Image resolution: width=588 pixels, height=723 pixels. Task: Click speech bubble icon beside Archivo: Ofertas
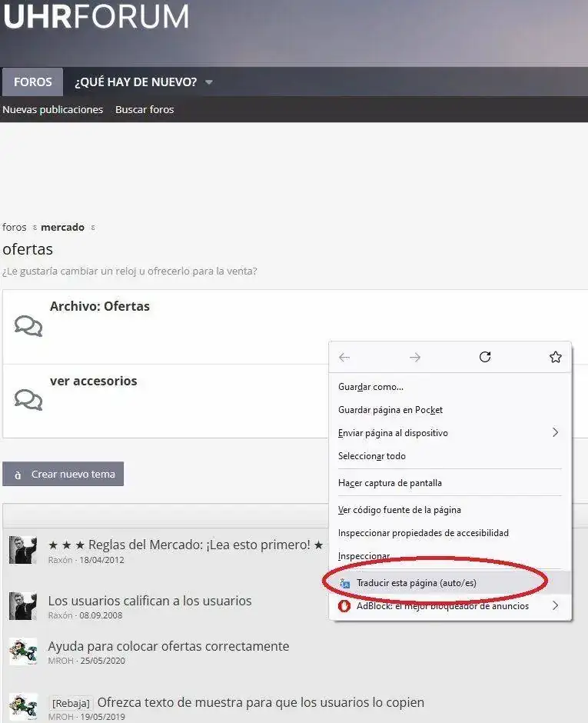pyautogui.click(x=28, y=326)
